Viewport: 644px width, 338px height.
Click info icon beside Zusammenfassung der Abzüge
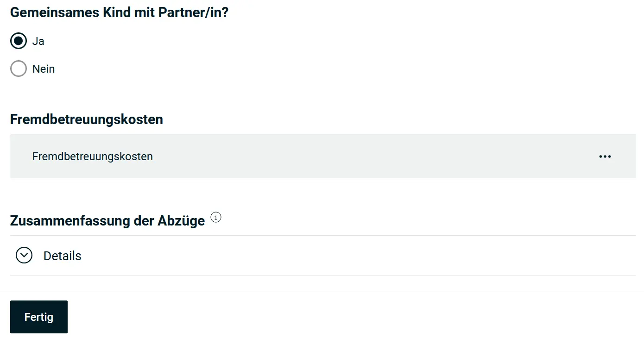click(x=216, y=217)
